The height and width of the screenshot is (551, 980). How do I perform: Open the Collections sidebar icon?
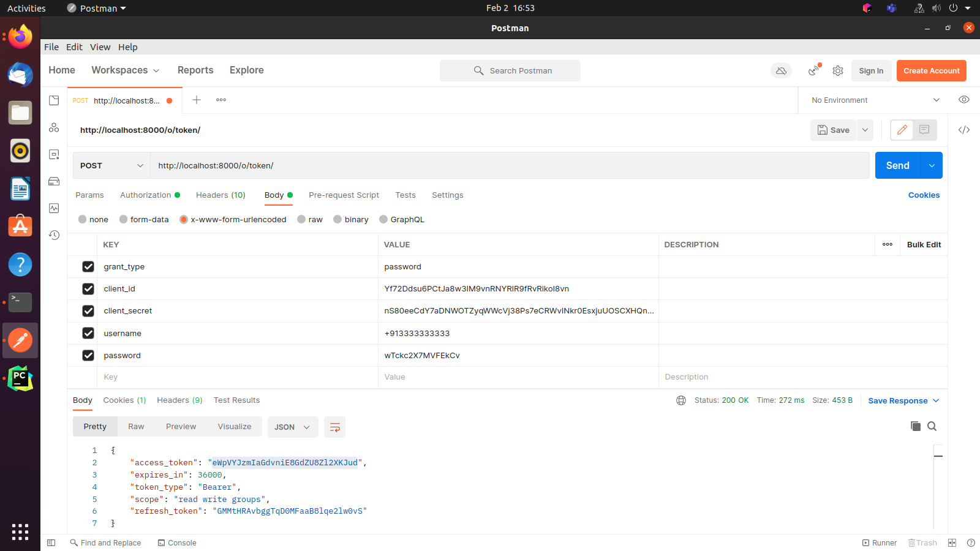(x=54, y=100)
